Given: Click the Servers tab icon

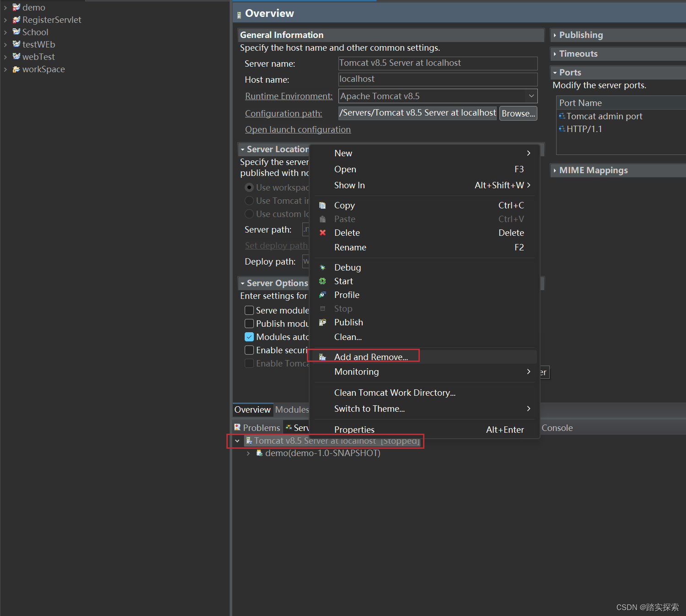Looking at the screenshot, I should (289, 427).
